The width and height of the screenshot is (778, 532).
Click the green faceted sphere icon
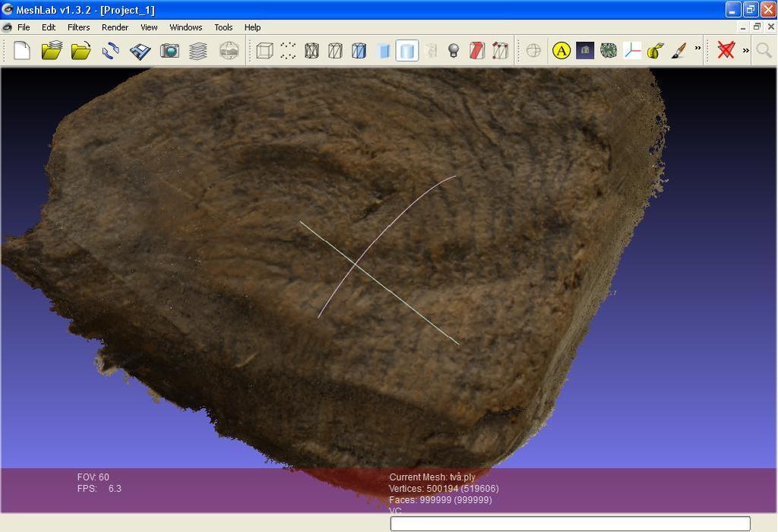pyautogui.click(x=609, y=51)
